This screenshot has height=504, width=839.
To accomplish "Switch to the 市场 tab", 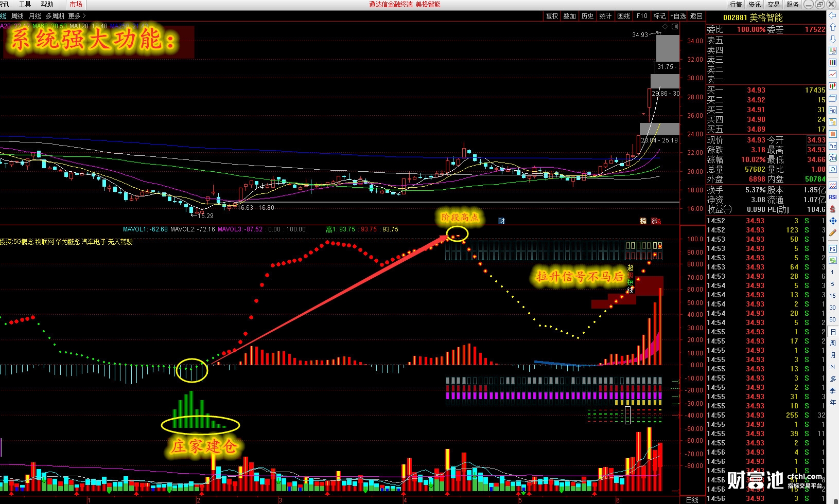I will 76,4.
